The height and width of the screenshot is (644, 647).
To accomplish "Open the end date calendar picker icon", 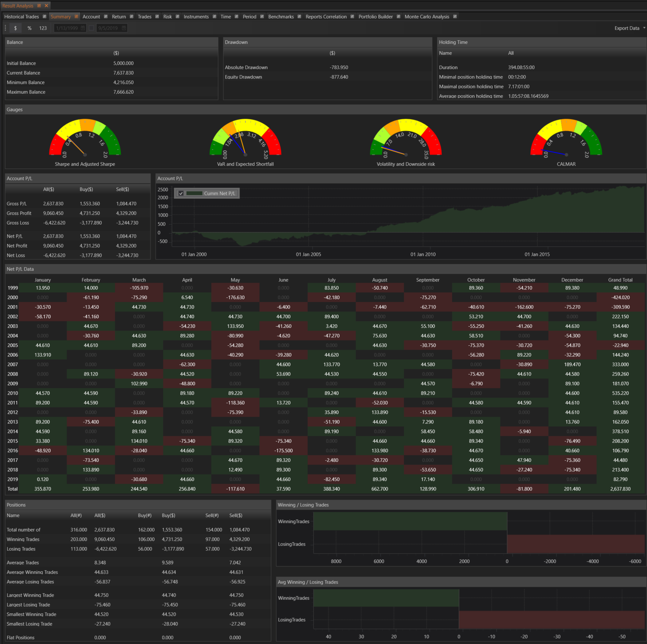I will 124,28.
